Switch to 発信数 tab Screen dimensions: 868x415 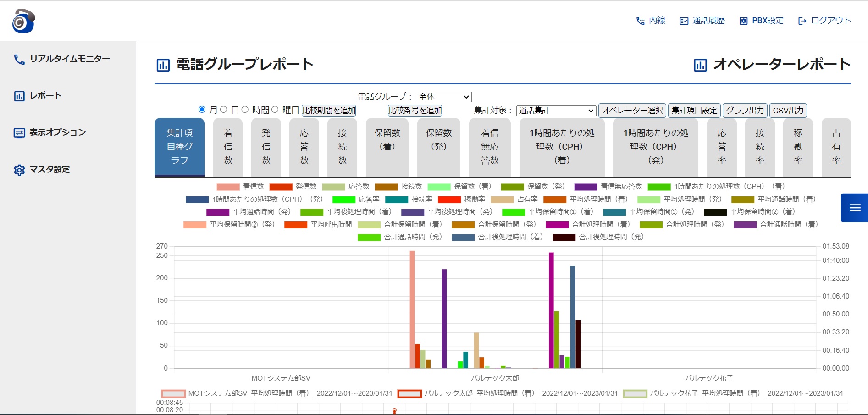click(266, 147)
